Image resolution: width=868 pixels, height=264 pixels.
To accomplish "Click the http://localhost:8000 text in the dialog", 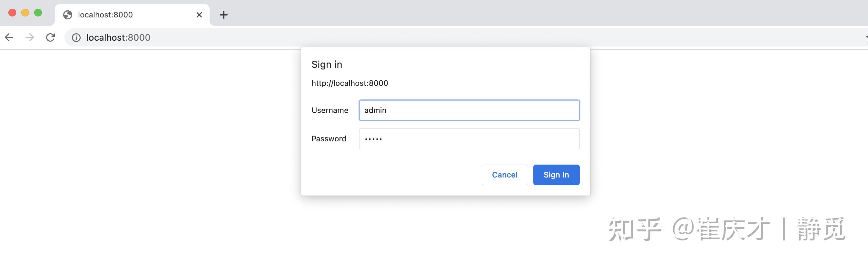I will [350, 83].
